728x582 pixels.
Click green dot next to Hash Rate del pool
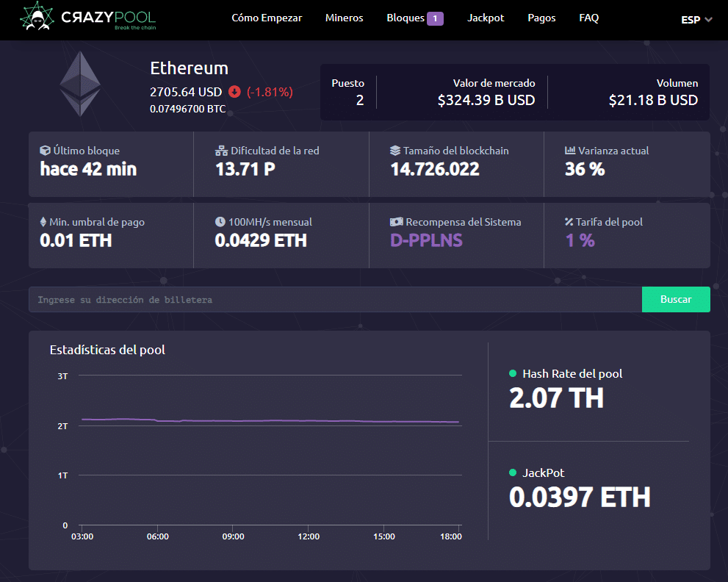[x=513, y=373]
